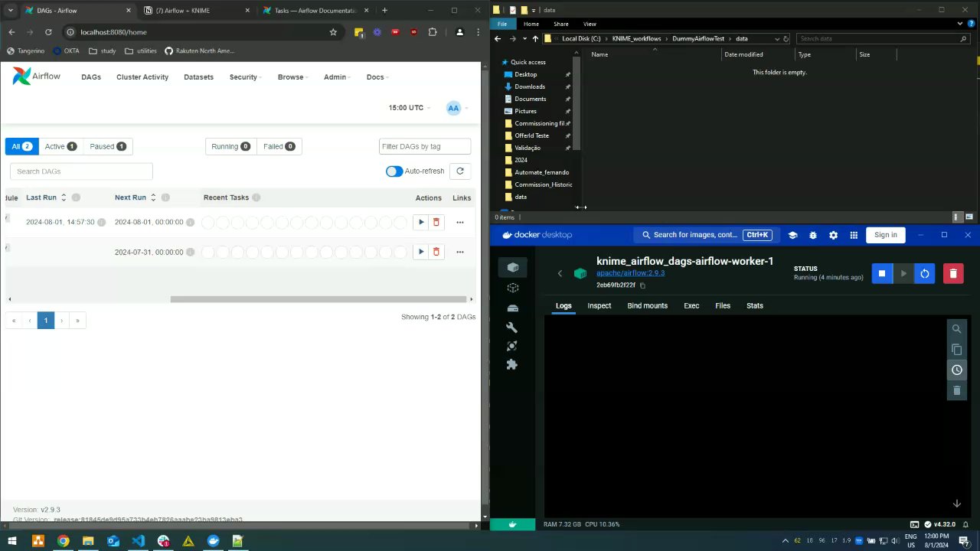Viewport: 980px width, 551px height.
Task: Stop the airflow-worker-1 container
Action: point(882,273)
